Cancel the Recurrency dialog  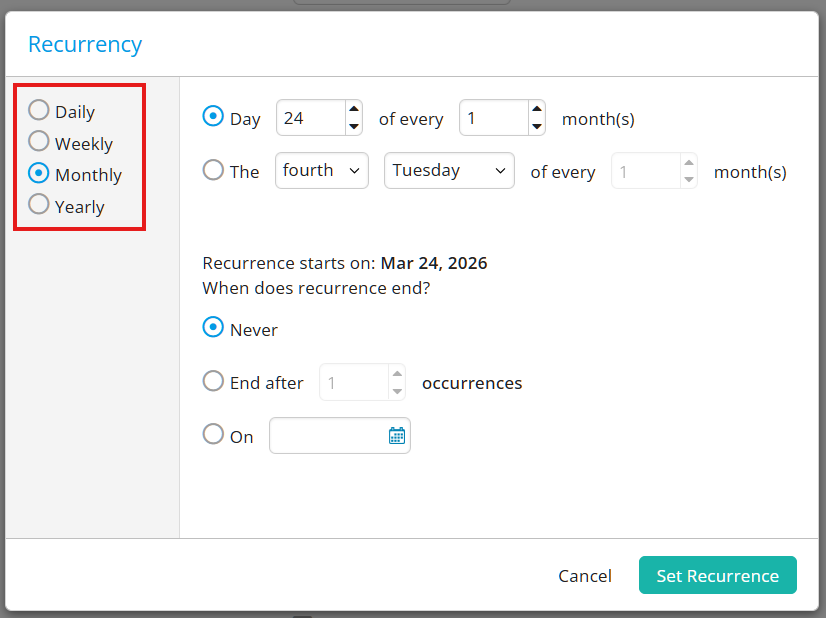pos(585,575)
